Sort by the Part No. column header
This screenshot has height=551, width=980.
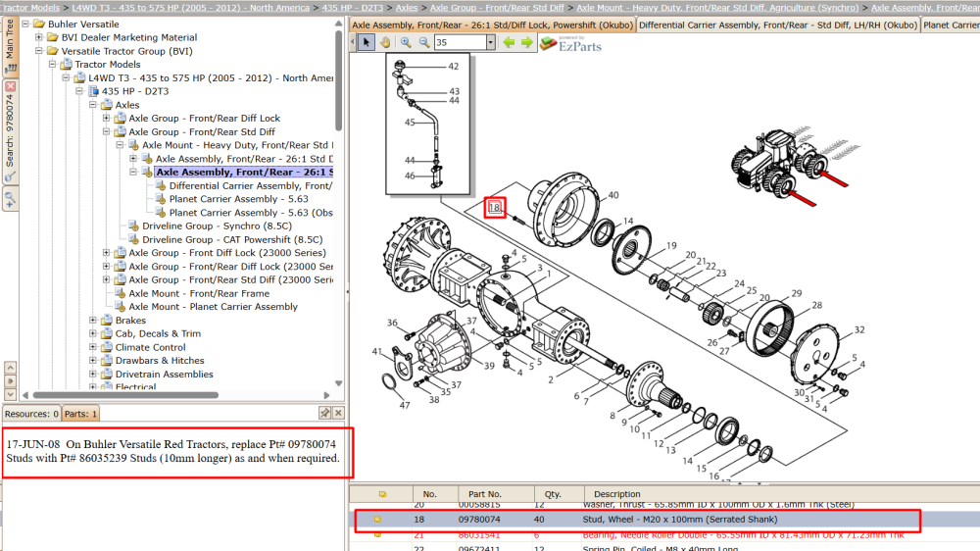pyautogui.click(x=485, y=494)
